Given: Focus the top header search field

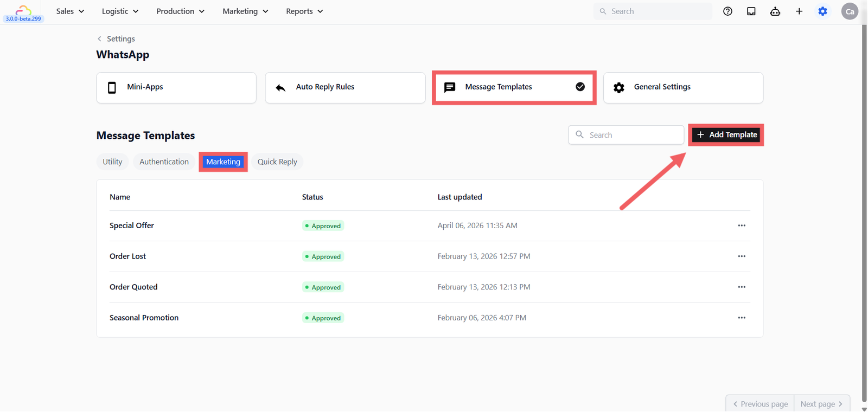Looking at the screenshot, I should (x=653, y=11).
